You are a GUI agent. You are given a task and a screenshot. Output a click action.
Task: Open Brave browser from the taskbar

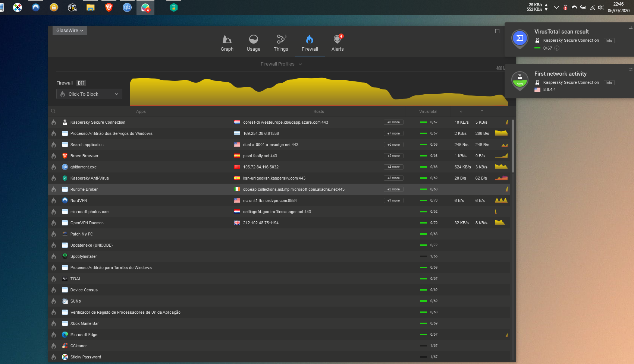pos(109,7)
